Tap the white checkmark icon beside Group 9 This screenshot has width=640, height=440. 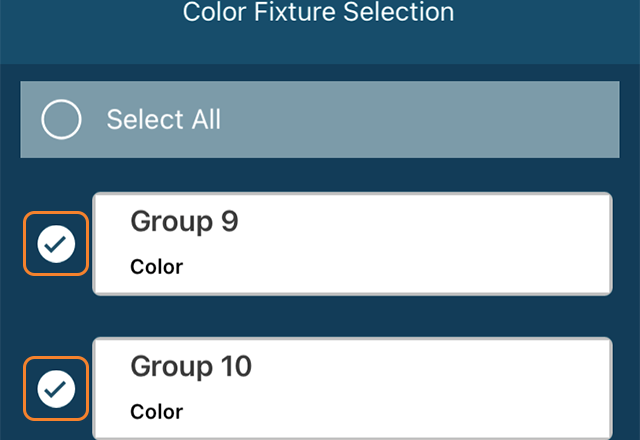point(56,244)
